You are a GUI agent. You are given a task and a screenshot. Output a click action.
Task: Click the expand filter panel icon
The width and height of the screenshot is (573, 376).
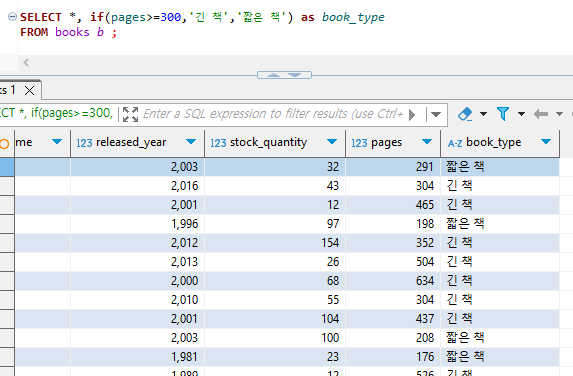tap(130, 114)
